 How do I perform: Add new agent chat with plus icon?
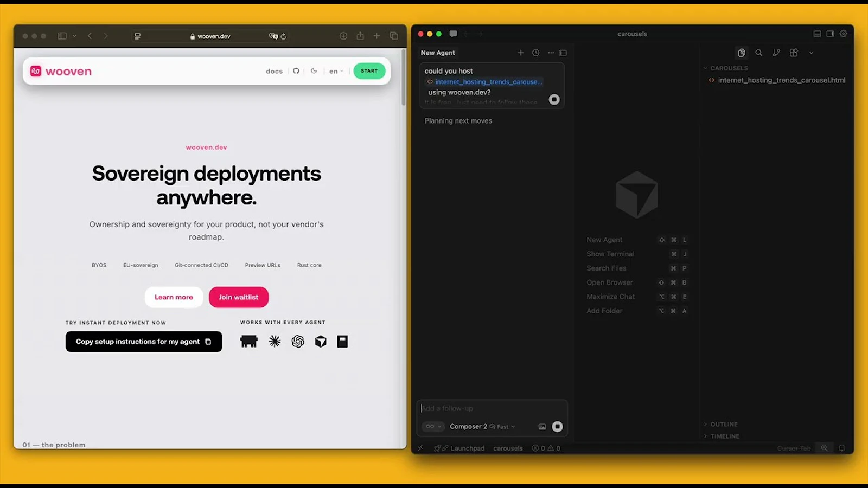pos(521,53)
